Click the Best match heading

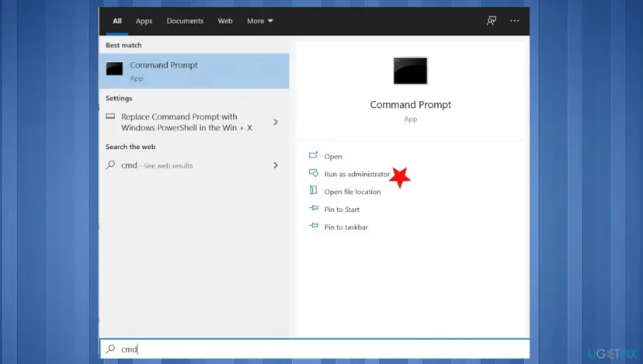pyautogui.click(x=123, y=45)
